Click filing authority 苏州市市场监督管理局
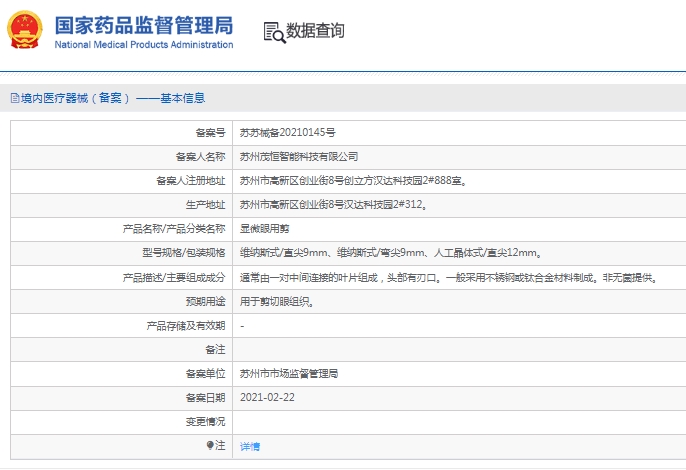The image size is (686, 470). click(289, 374)
